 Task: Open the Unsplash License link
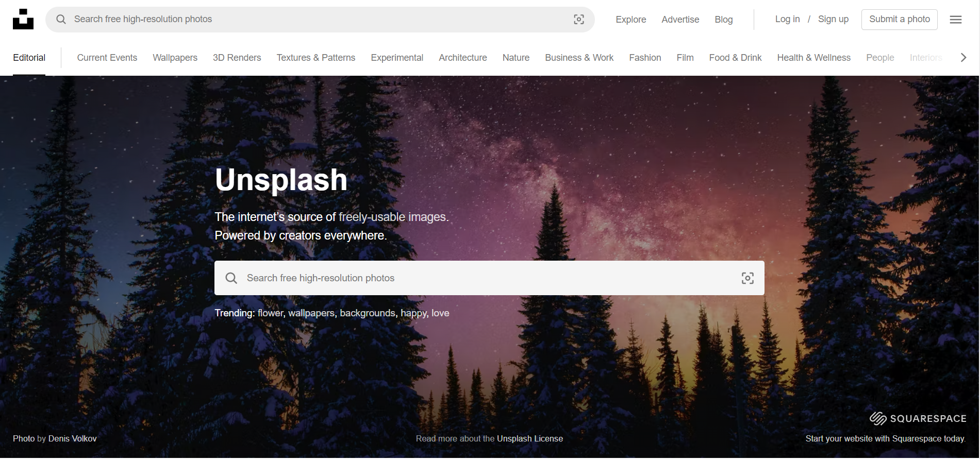(x=530, y=439)
